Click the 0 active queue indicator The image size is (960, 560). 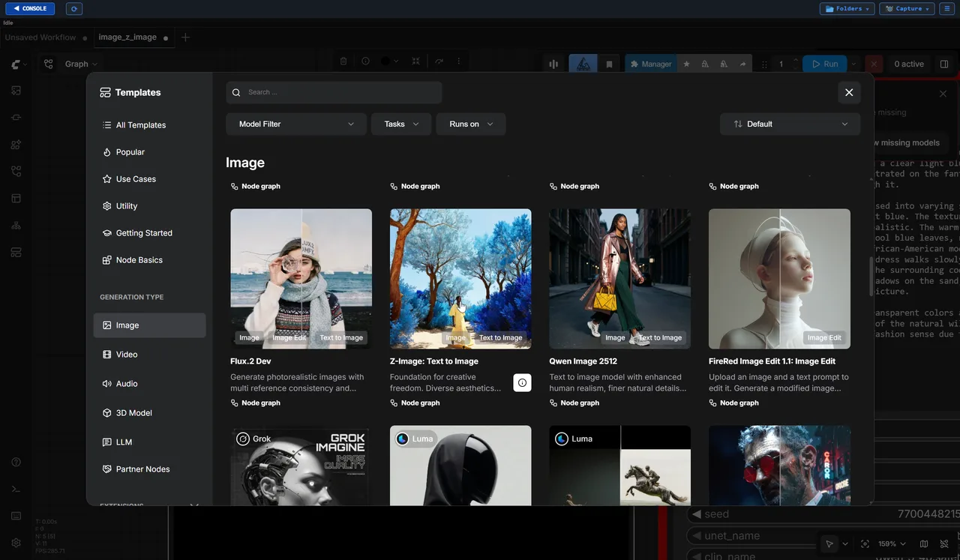coord(909,64)
